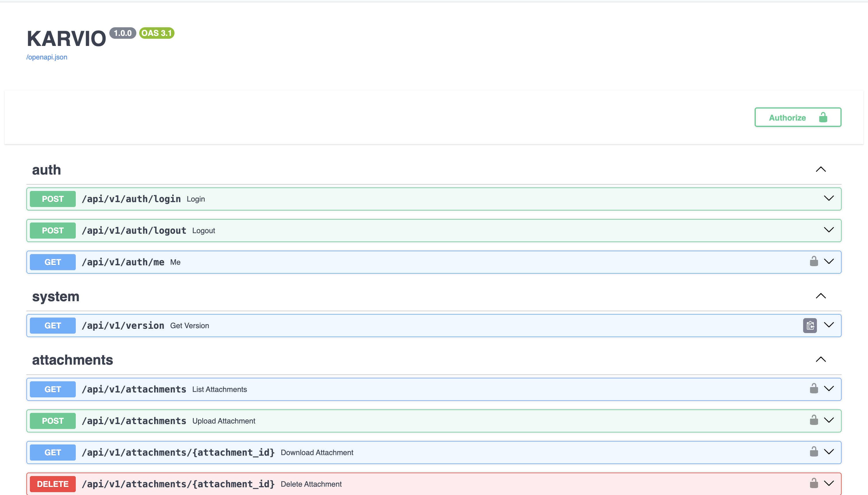The height and width of the screenshot is (495, 868).
Task: Click the lock icon on Delete Attachment row
Action: click(814, 483)
